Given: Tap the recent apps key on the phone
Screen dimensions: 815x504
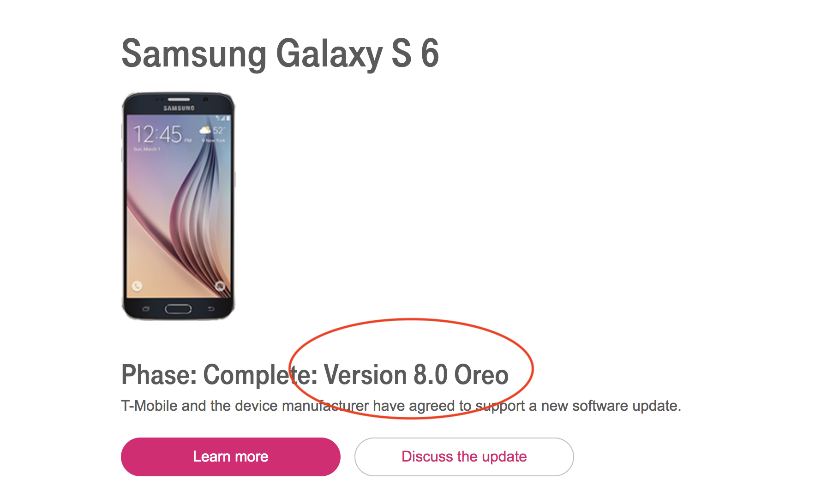Looking at the screenshot, I should click(x=146, y=309).
